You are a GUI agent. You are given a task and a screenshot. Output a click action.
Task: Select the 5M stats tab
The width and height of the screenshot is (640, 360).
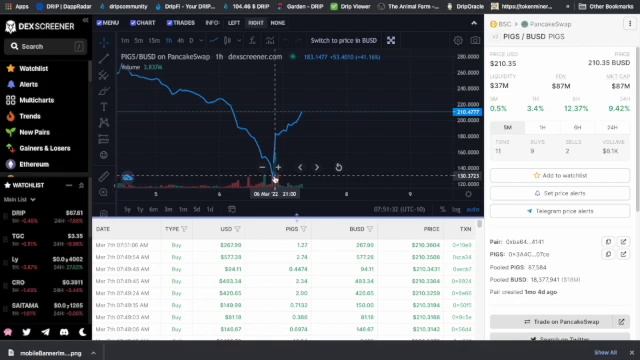point(507,127)
